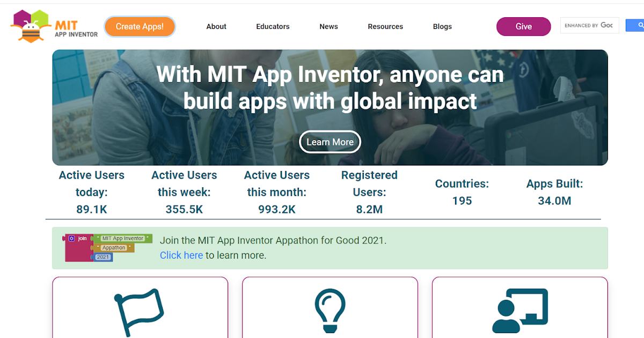Click the lightbulb icon card
Image resolution: width=644 pixels, height=338 pixels.
[330, 311]
